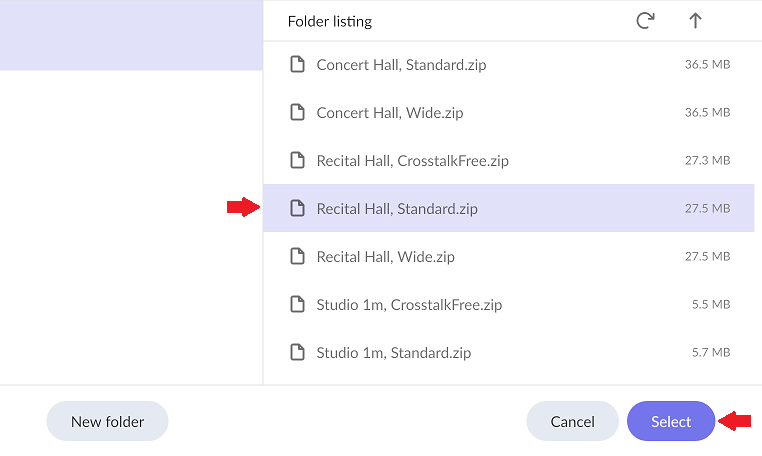
Task: Confirm with the Select button
Action: [x=671, y=422]
